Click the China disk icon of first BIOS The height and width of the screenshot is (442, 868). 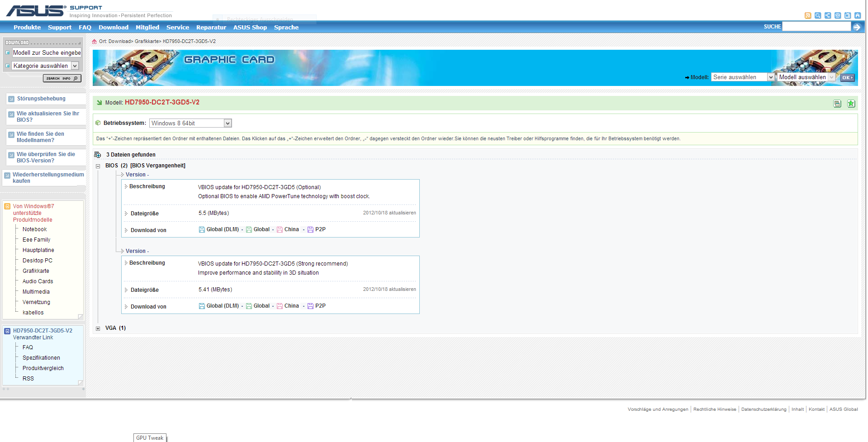click(x=280, y=230)
